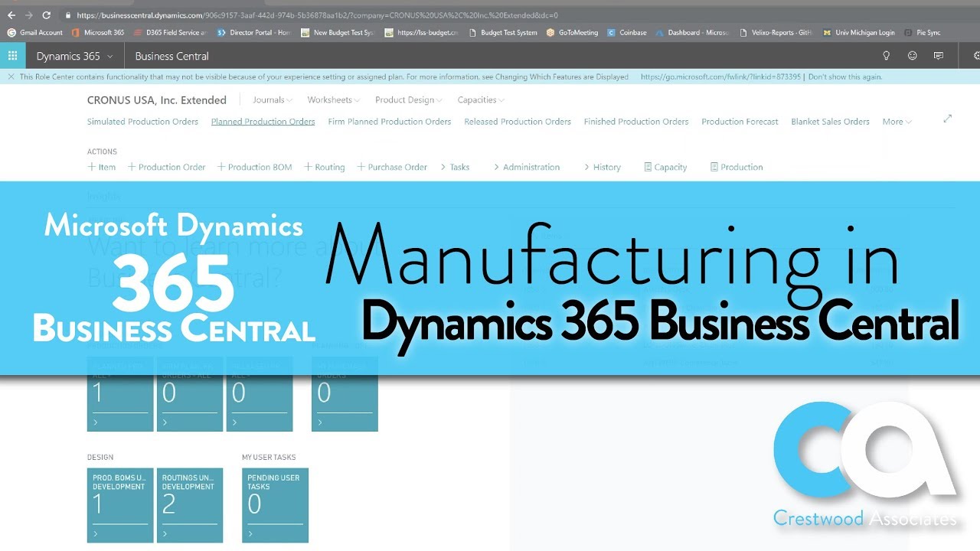The height and width of the screenshot is (551, 980).
Task: Open the Pie Sync bookmark
Action: pyautogui.click(x=923, y=33)
